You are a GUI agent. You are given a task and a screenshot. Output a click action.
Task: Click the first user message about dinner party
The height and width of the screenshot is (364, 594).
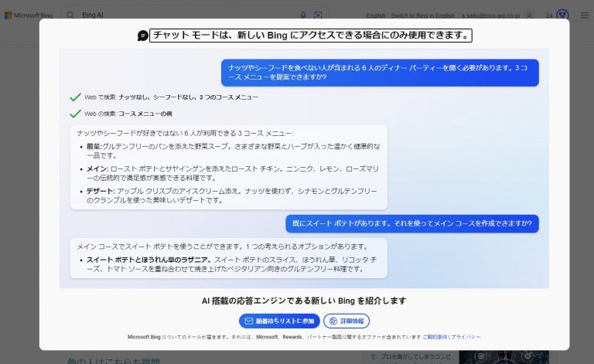[380, 73]
